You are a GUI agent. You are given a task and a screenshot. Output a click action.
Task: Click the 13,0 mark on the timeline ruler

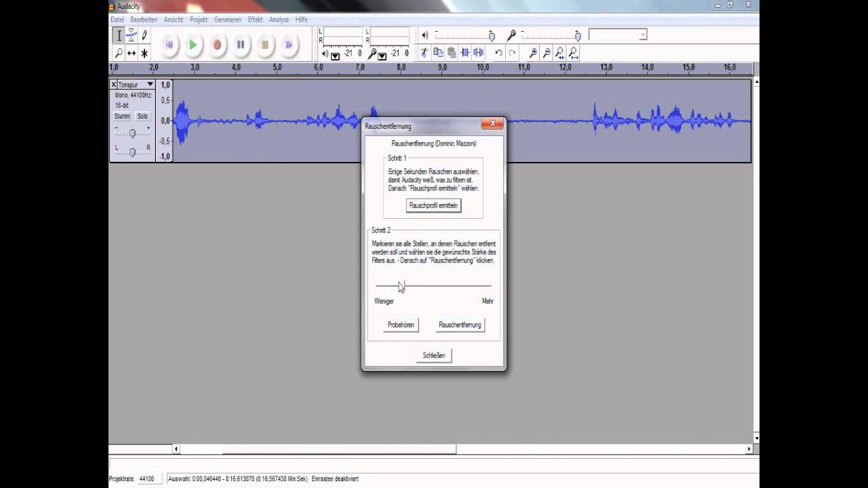606,68
